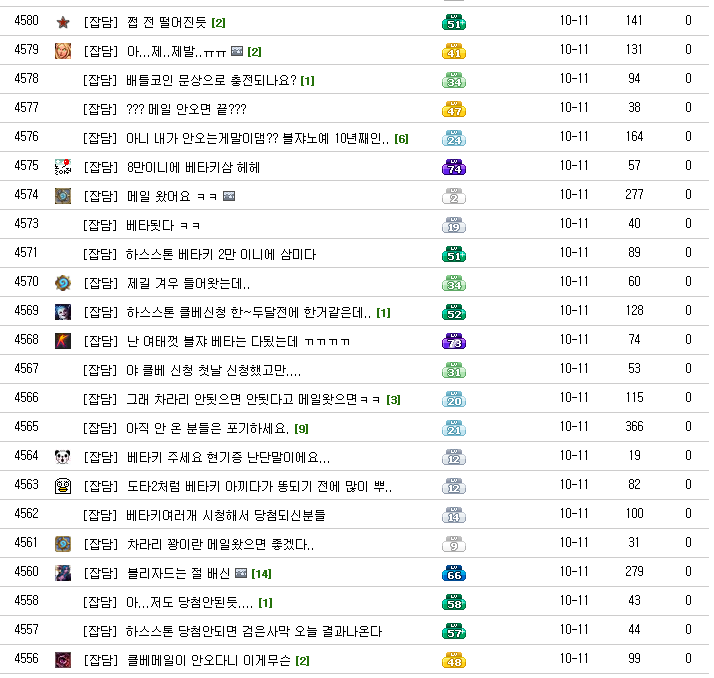Click the level 48 yellow badge
This screenshot has height=678, width=714.
[454, 660]
